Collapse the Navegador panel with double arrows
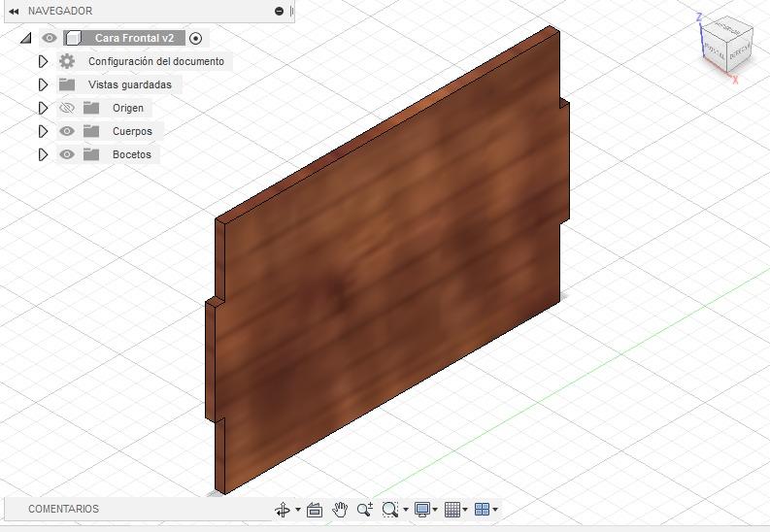Screen dimensions: 770x532 14,12
